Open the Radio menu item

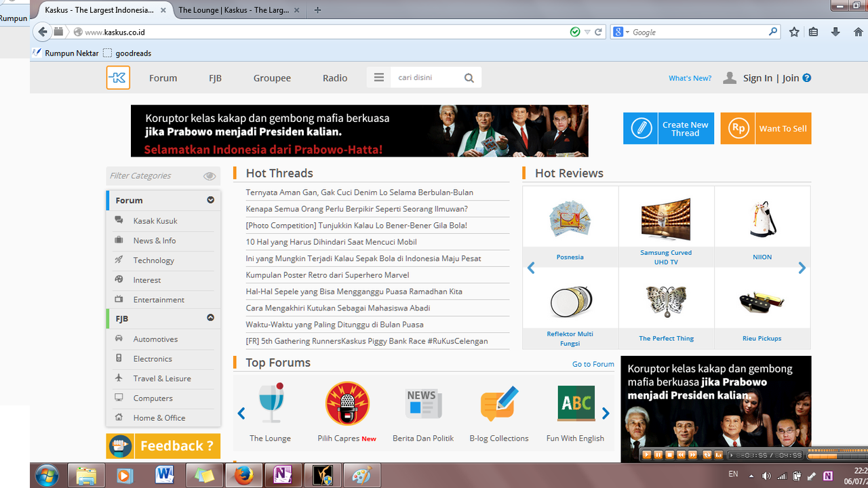335,78
